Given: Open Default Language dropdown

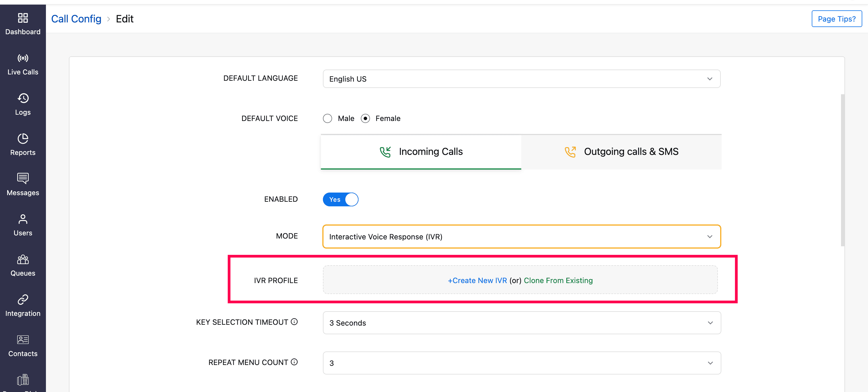Looking at the screenshot, I should coord(521,79).
